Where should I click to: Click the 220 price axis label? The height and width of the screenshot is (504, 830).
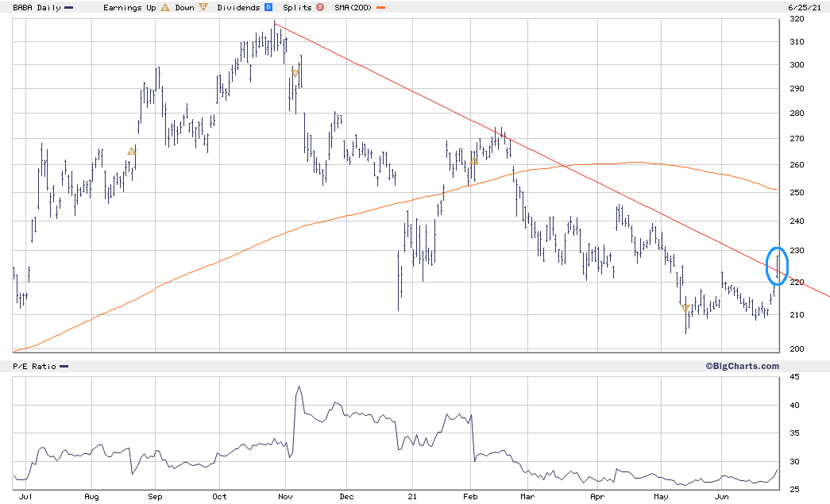(x=797, y=283)
